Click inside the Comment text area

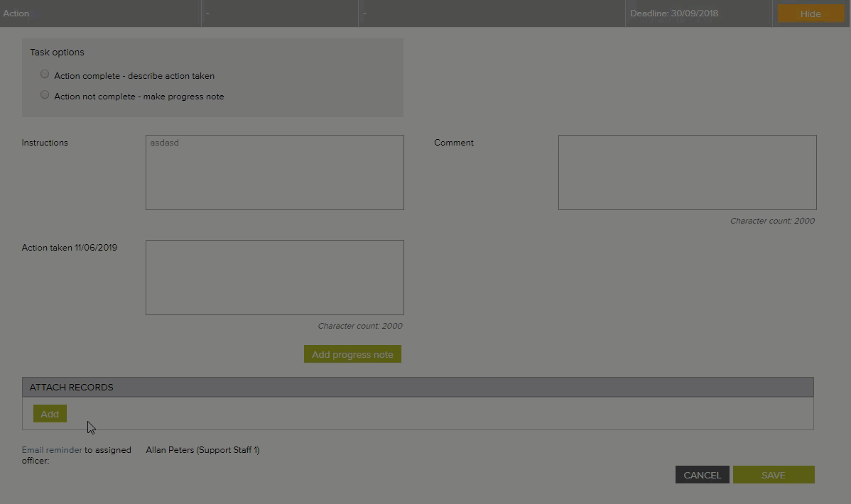click(687, 172)
